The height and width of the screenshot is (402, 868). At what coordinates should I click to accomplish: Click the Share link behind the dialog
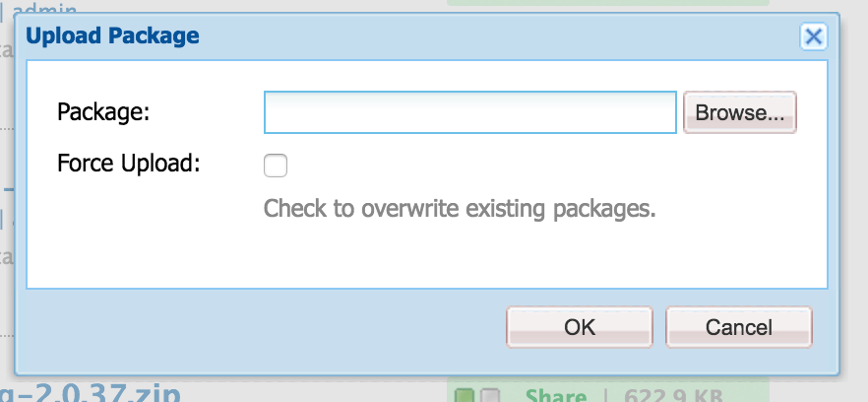pos(555,396)
